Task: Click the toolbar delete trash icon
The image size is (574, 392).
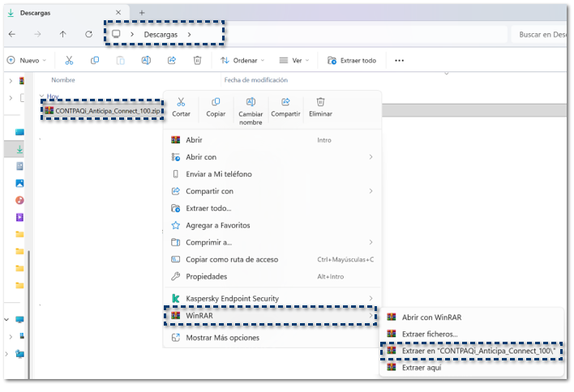Action: coord(197,60)
